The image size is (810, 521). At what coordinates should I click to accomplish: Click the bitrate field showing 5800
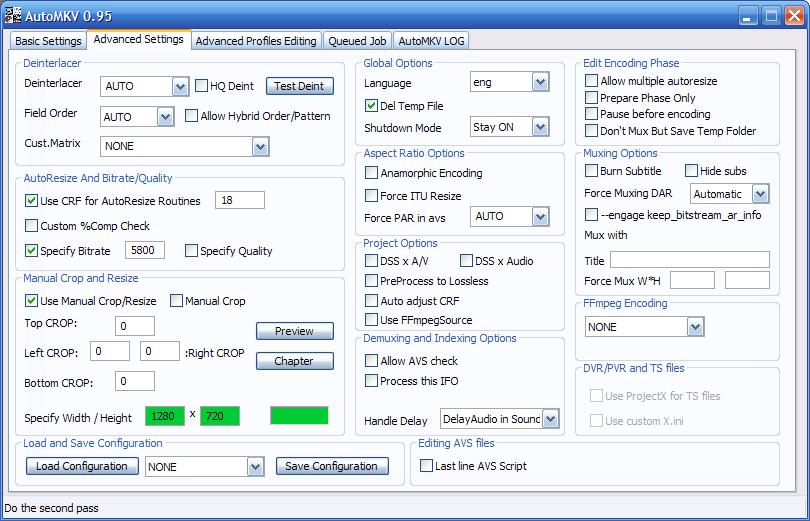[145, 250]
